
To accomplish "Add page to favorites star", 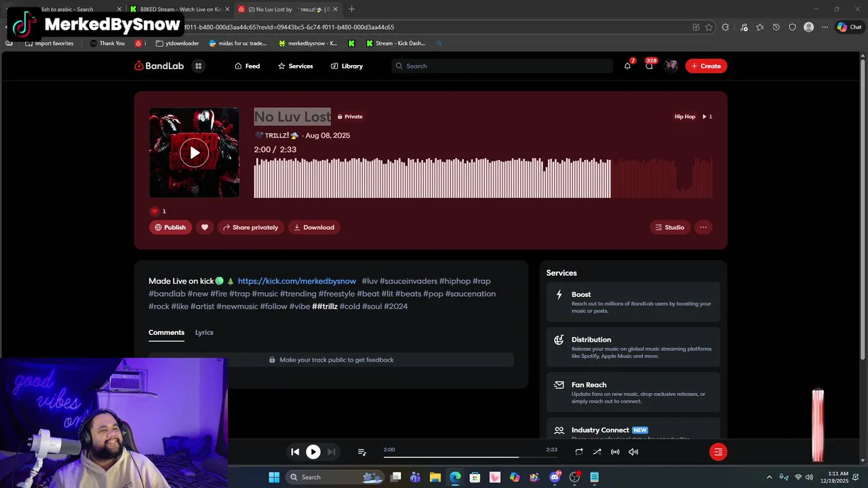I will coord(709,27).
